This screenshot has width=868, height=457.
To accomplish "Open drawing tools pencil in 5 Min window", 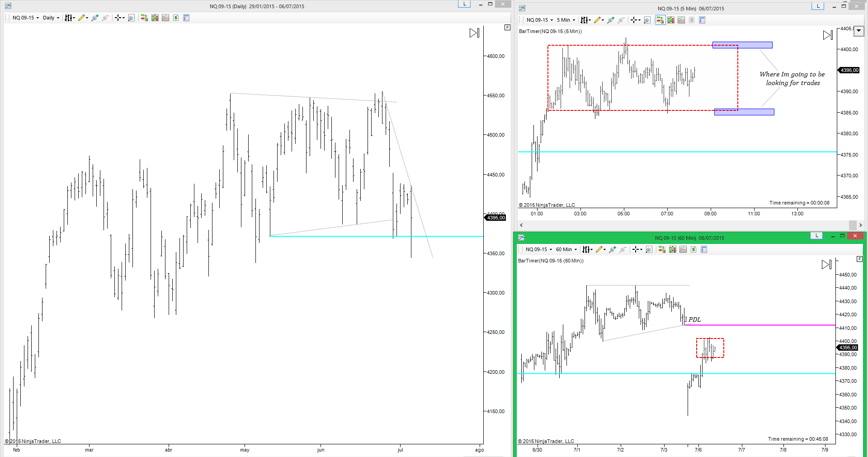I will click(x=599, y=20).
